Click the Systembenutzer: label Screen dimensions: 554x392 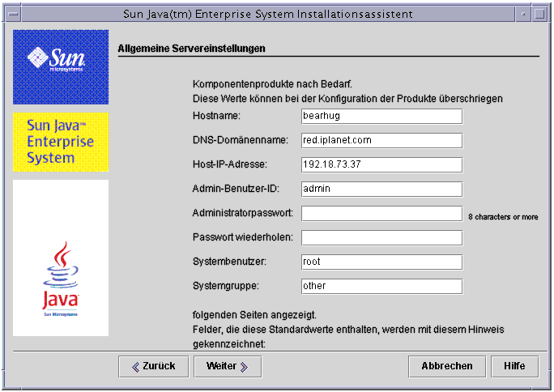[230, 262]
